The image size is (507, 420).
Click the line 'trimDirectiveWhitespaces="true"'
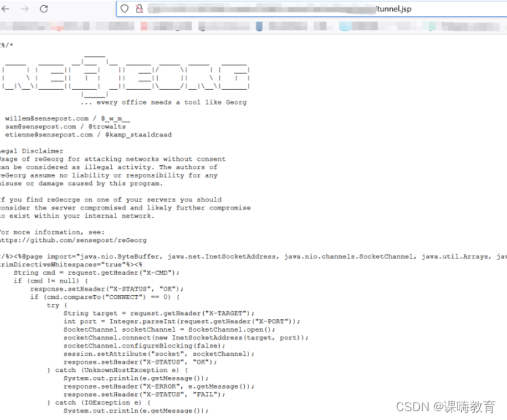pyautogui.click(x=71, y=264)
